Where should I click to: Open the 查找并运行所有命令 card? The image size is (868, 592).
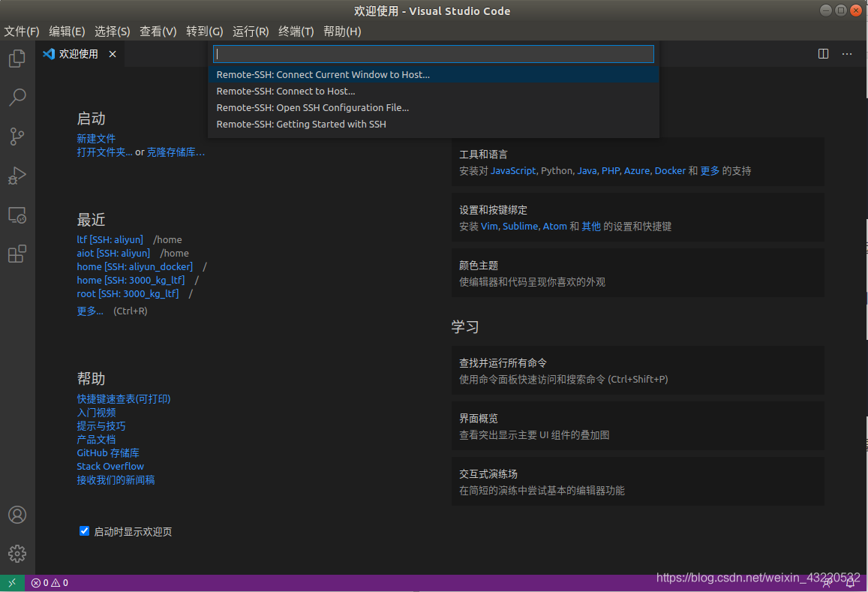point(638,371)
